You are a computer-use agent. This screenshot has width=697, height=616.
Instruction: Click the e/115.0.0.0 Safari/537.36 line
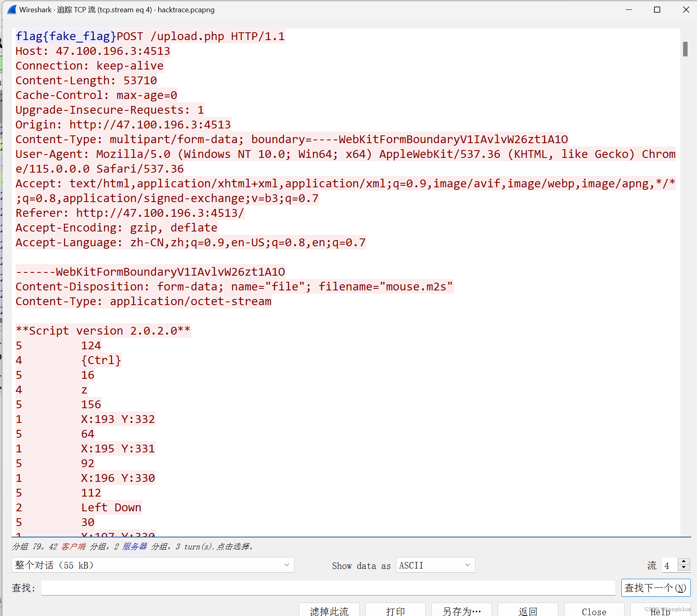100,169
